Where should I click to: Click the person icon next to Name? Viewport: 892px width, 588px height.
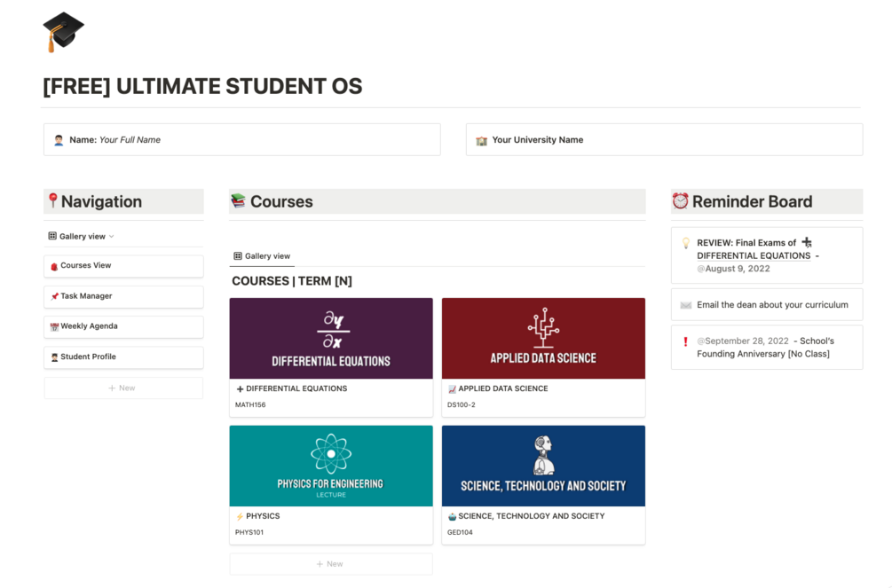(x=59, y=140)
